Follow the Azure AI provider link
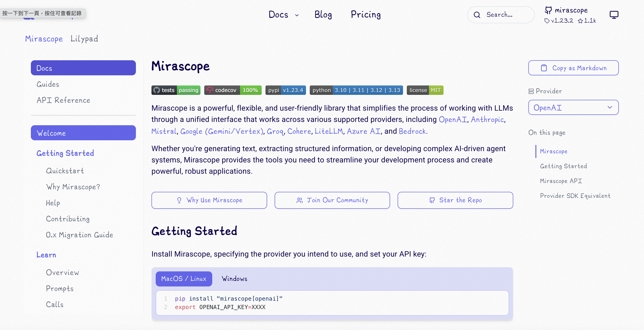 pos(363,131)
